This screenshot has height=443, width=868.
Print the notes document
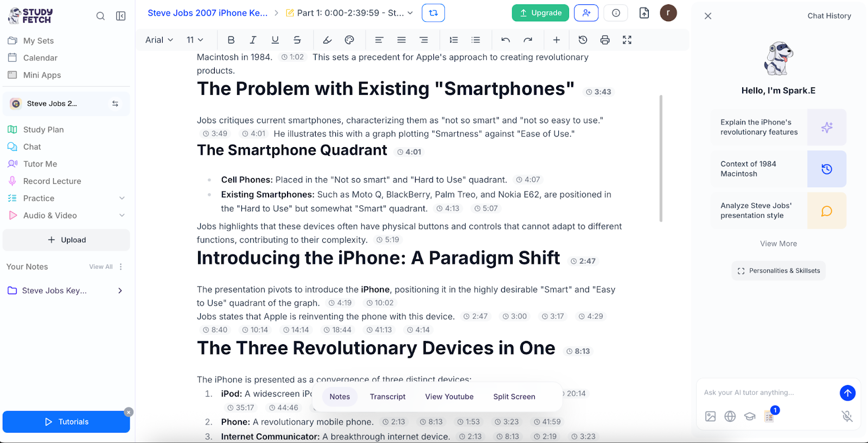coord(605,40)
